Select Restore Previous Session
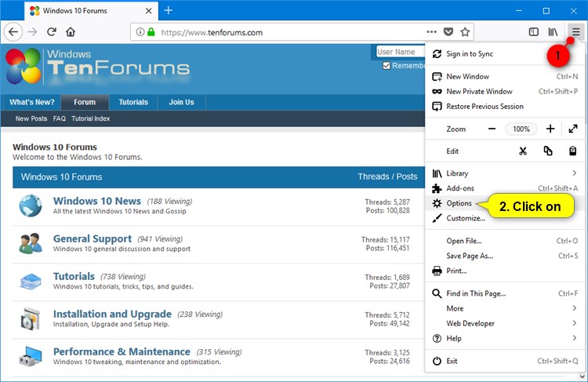Screen dimensions: 588x382 point(505,106)
